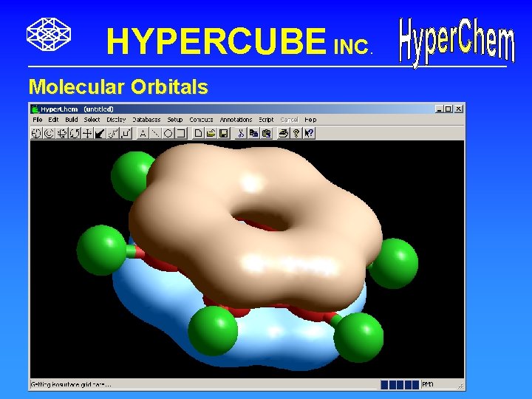Click the 'Getting isosurface grid' status text
This screenshot has width=532, height=399.
point(71,384)
